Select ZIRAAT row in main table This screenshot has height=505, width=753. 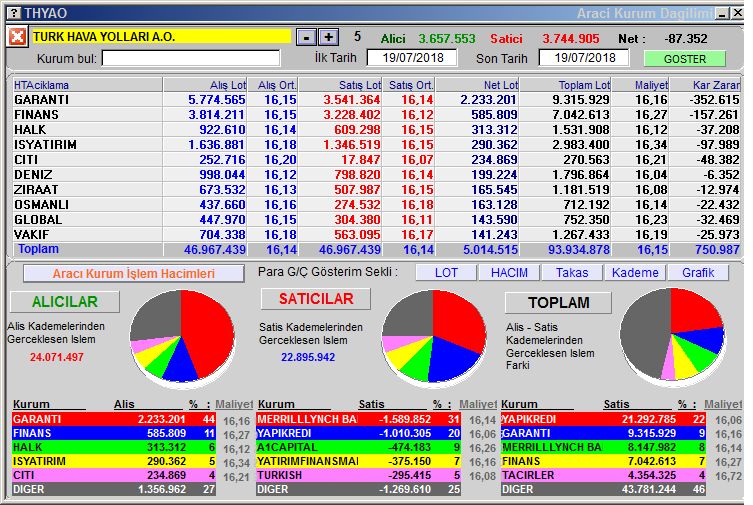377,190
